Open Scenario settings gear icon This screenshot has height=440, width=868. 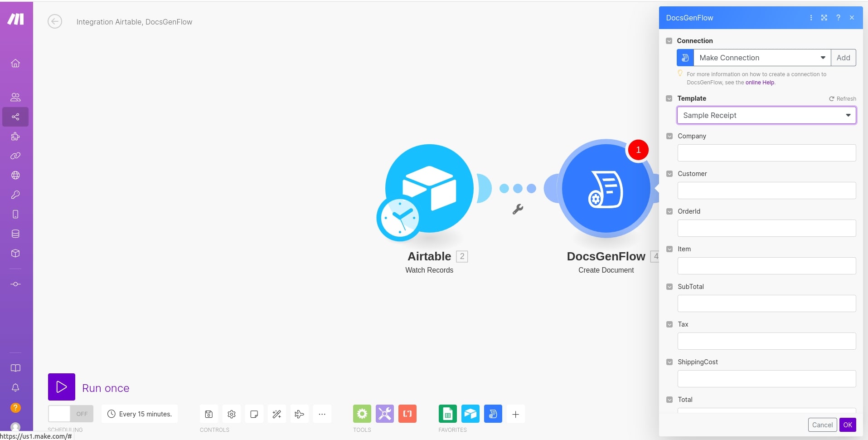click(x=232, y=414)
